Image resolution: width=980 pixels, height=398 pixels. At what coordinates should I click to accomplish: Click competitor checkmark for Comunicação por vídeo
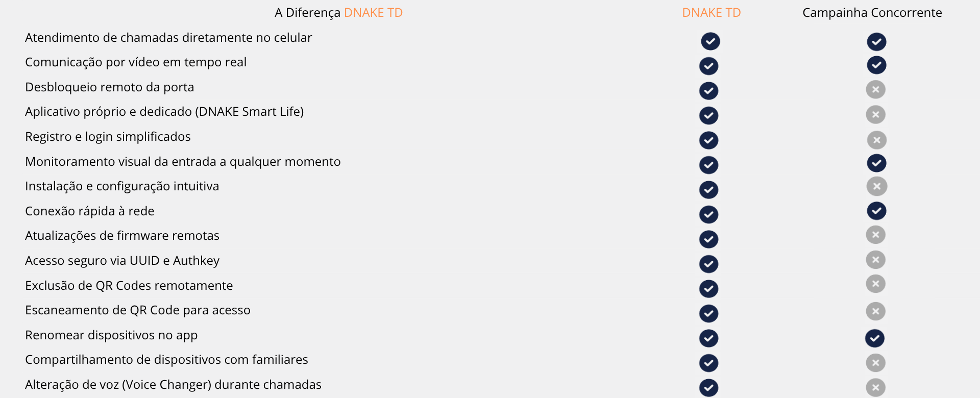pyautogui.click(x=876, y=65)
